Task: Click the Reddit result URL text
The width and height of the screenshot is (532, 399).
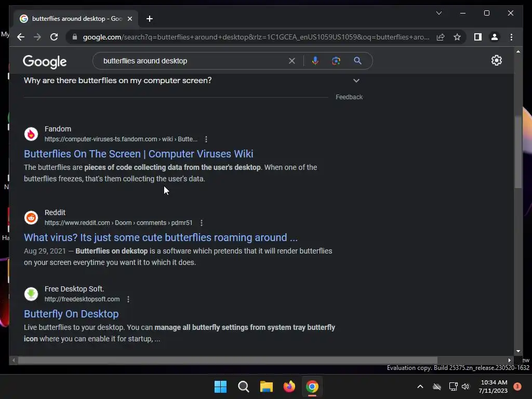Action: coord(118,223)
